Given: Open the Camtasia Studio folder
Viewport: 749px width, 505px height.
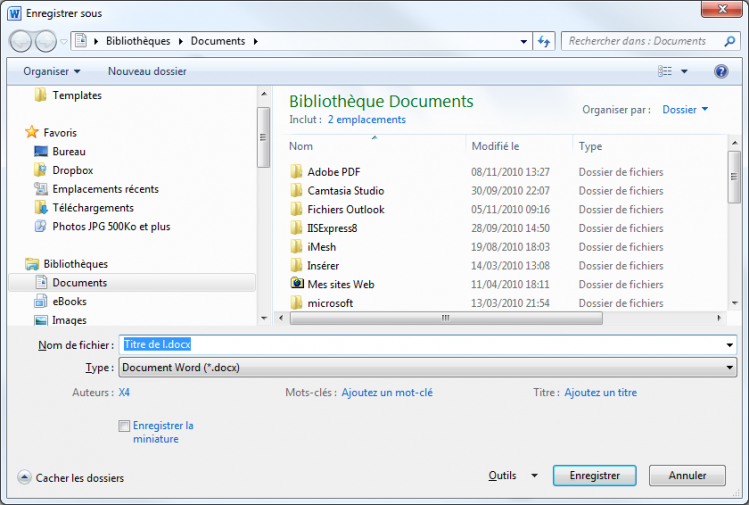Looking at the screenshot, I should coord(345,190).
